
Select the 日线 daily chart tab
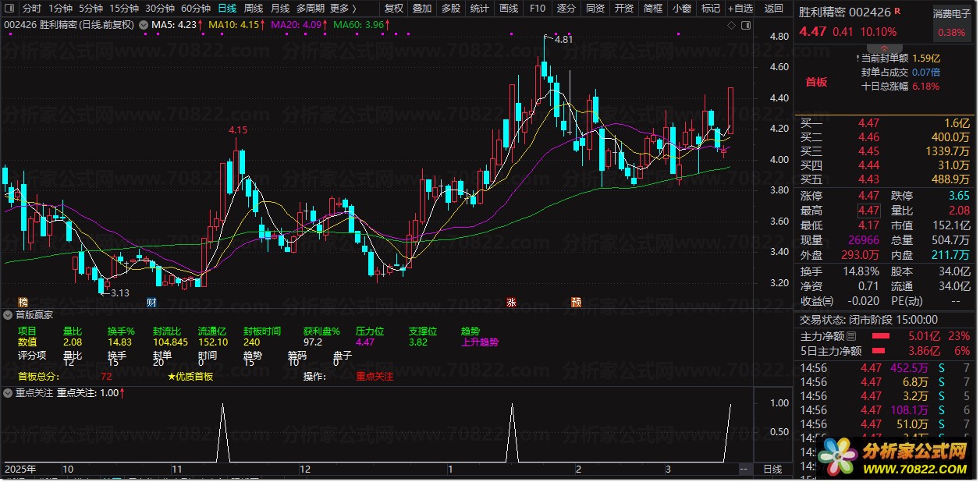pos(227,9)
